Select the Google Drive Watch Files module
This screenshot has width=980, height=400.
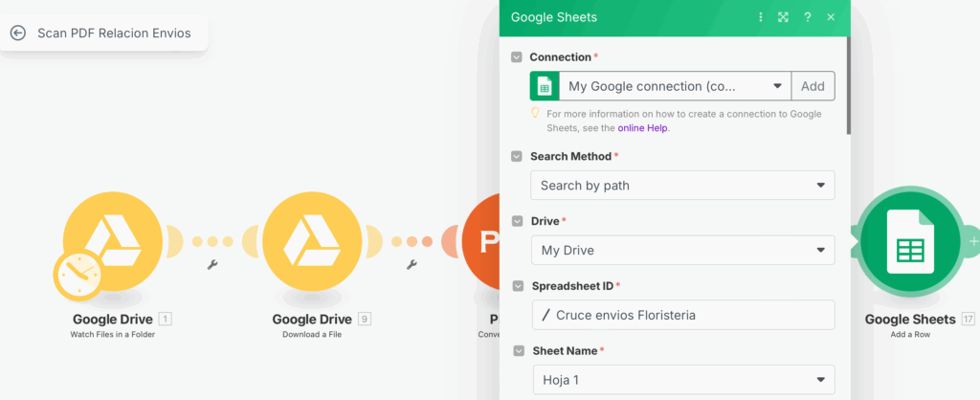click(113, 241)
